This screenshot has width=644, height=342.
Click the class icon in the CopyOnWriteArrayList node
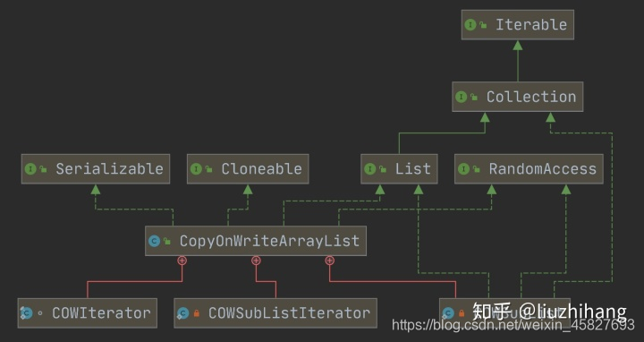coord(154,241)
